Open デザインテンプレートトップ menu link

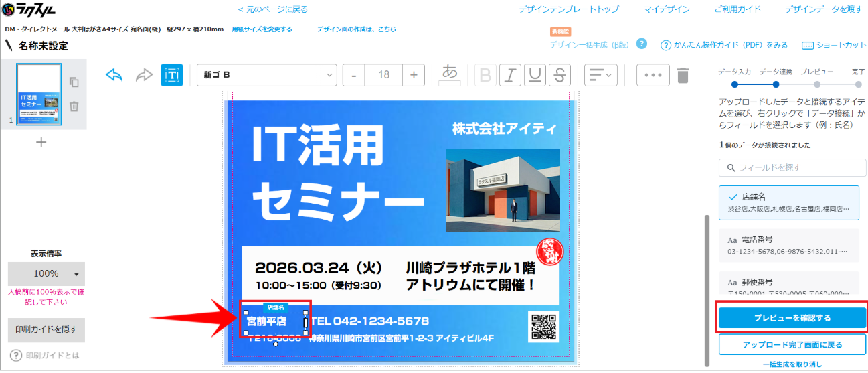pos(569,9)
